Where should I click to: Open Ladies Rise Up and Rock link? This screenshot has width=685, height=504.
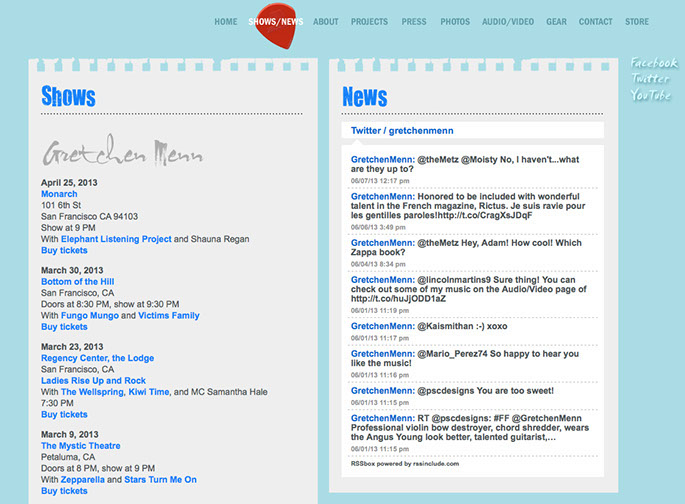(x=93, y=380)
